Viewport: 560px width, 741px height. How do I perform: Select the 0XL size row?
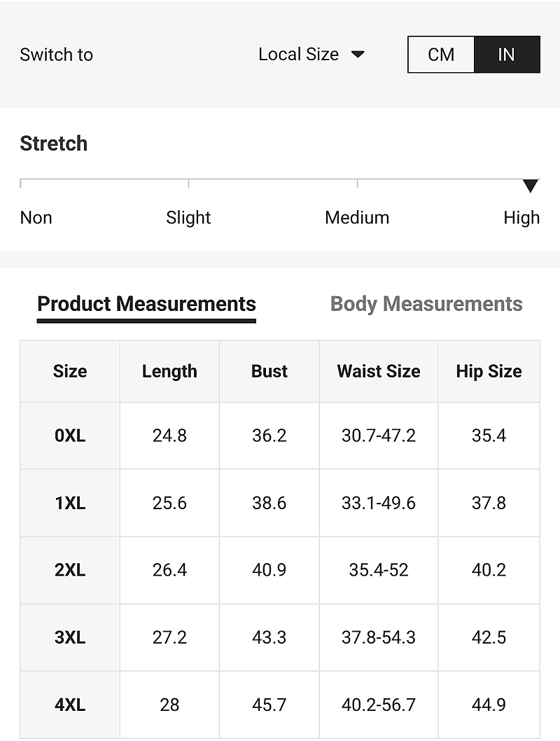(x=280, y=436)
